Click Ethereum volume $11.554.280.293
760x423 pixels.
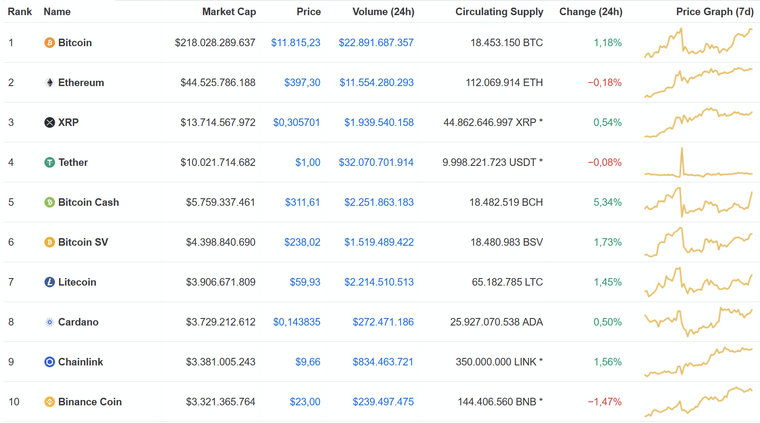(x=377, y=82)
